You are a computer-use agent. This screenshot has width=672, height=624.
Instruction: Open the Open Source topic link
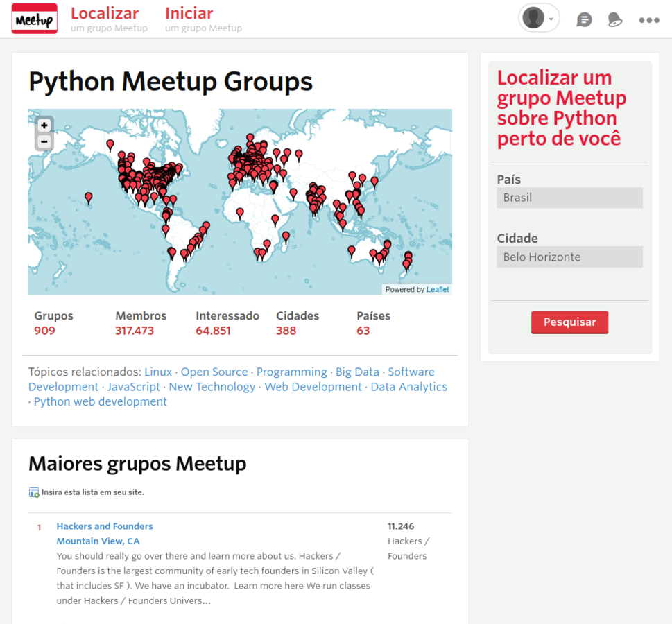pyautogui.click(x=214, y=372)
